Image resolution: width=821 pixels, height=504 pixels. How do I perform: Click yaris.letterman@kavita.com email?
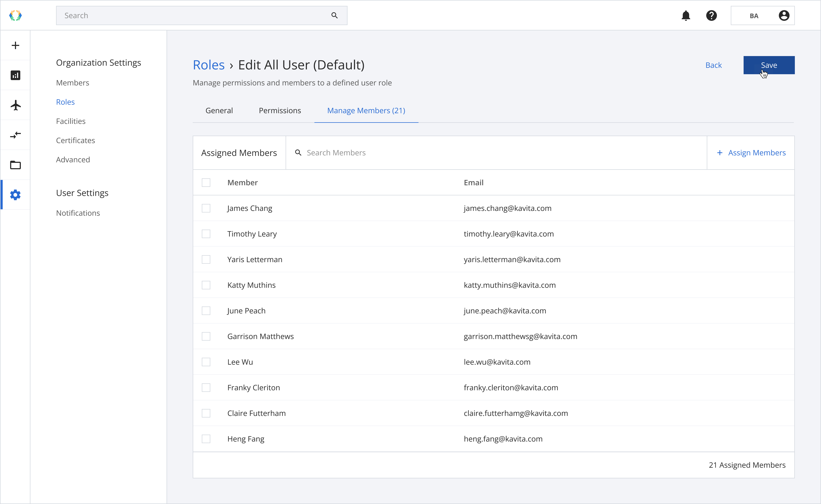512,260
